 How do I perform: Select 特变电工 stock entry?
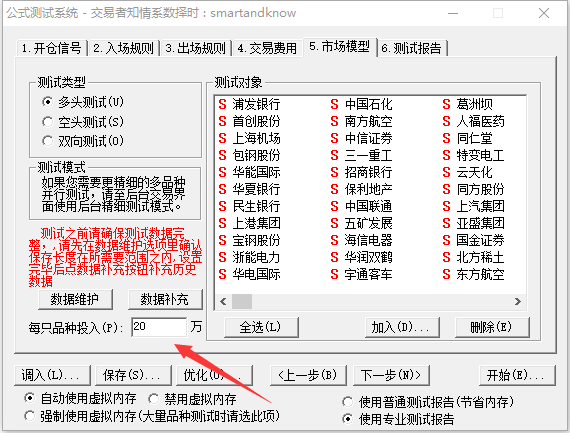[474, 155]
